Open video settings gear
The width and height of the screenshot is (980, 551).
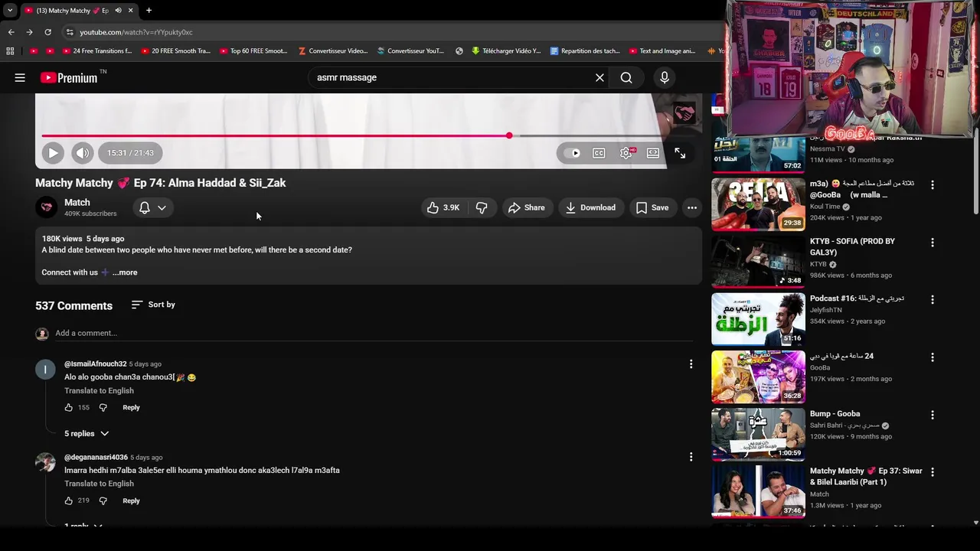pos(626,153)
